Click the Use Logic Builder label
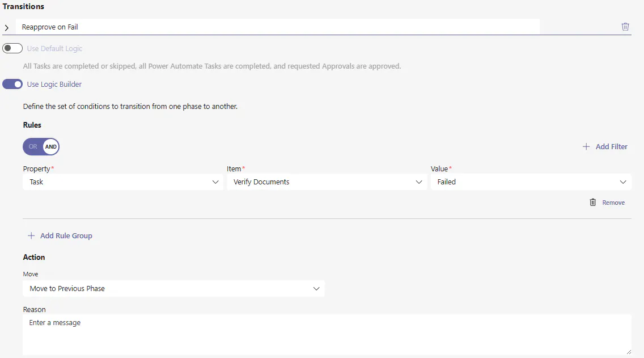 click(54, 85)
